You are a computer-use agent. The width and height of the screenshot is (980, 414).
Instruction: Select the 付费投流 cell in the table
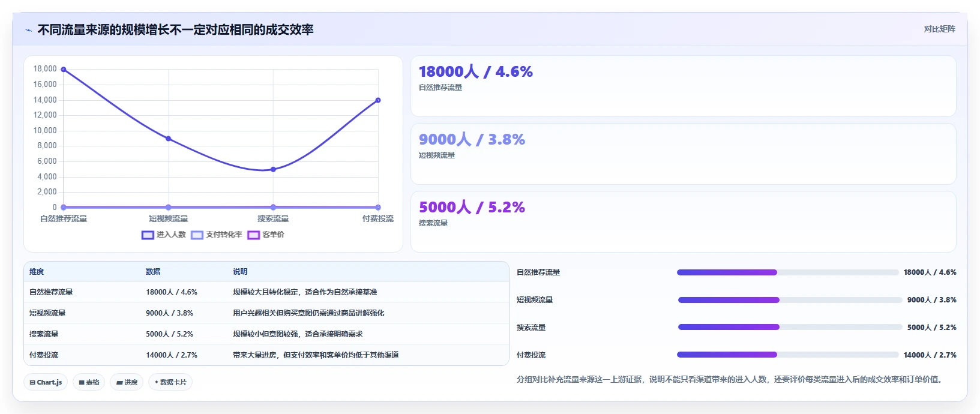point(44,355)
